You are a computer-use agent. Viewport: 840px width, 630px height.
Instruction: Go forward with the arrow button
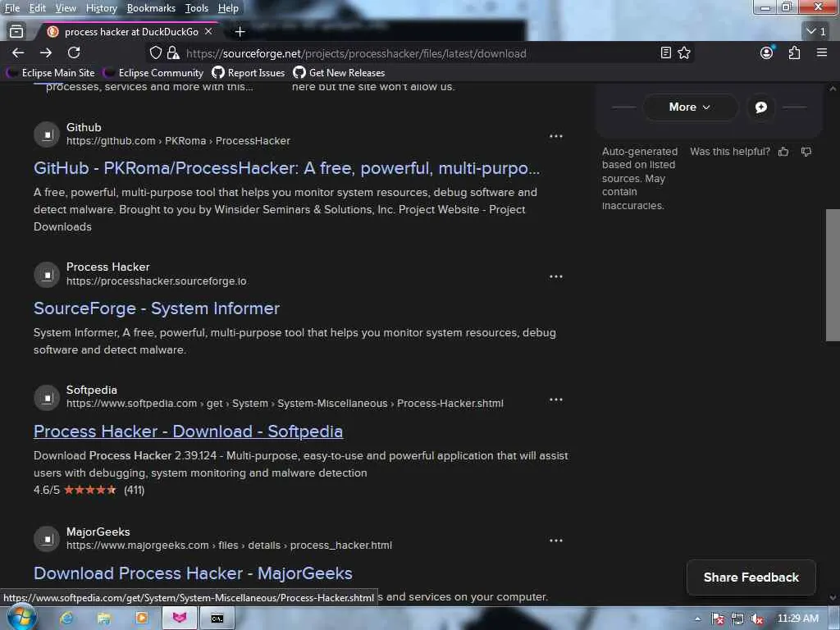coord(46,52)
